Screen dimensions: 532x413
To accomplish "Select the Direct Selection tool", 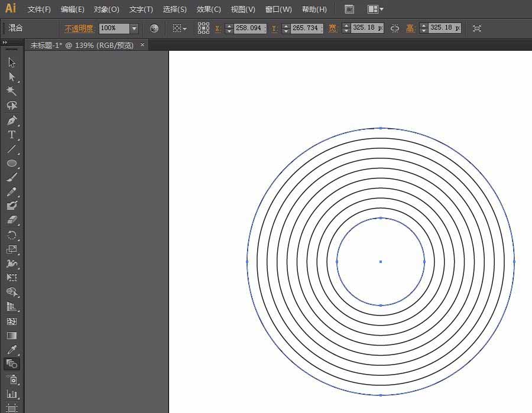I will [x=12, y=77].
